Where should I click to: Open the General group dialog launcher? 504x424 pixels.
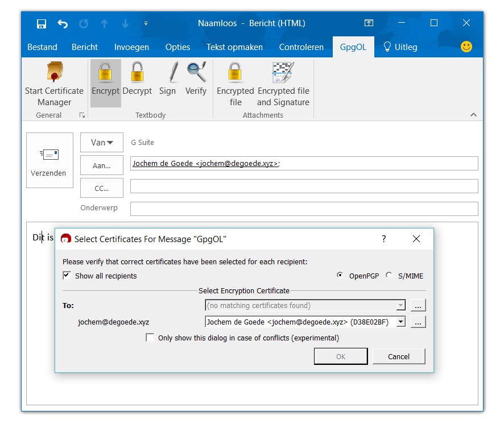click(82, 115)
